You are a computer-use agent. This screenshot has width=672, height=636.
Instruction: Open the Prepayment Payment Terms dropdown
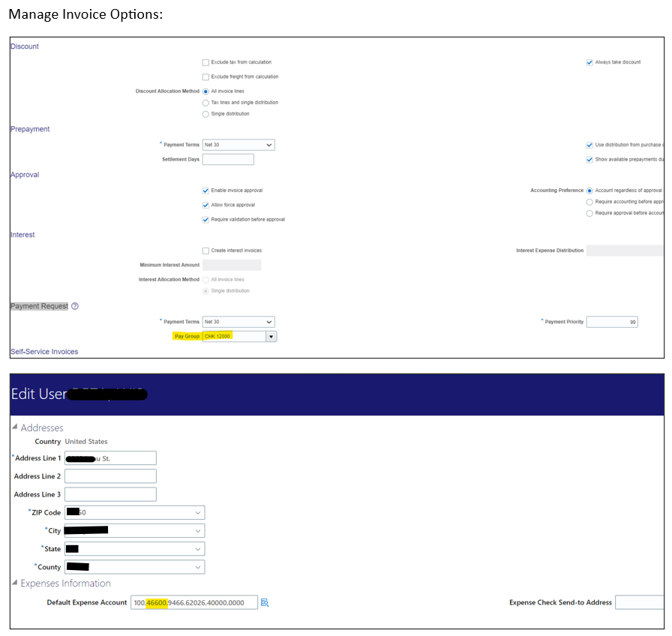click(x=269, y=144)
